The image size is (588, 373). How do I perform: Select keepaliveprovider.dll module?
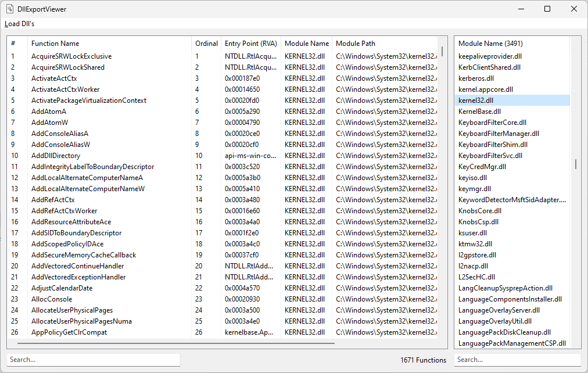pos(512,56)
